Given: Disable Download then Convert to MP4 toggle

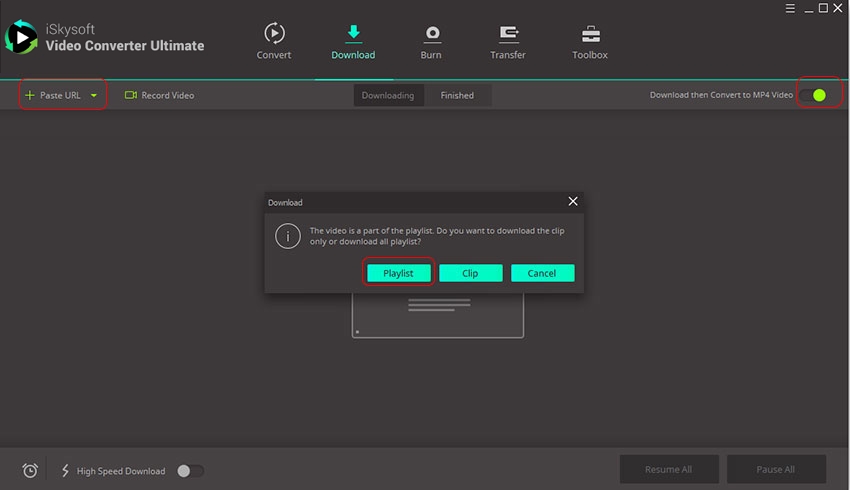Looking at the screenshot, I should [x=813, y=95].
